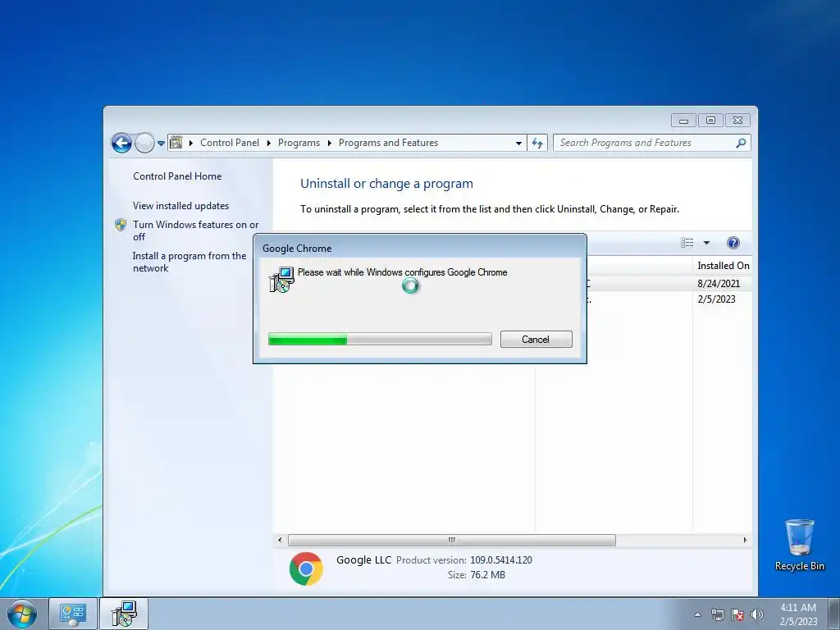Click the change view icon
The image size is (840, 630).
(687, 243)
